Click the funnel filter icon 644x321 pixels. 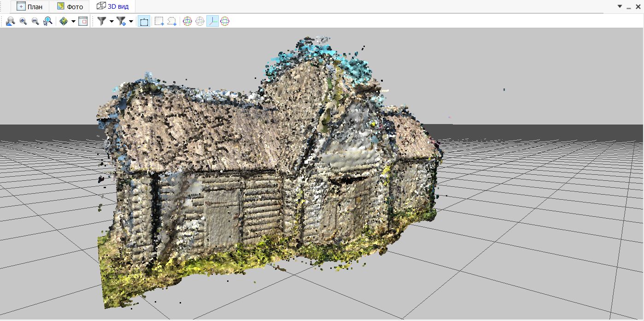(102, 21)
